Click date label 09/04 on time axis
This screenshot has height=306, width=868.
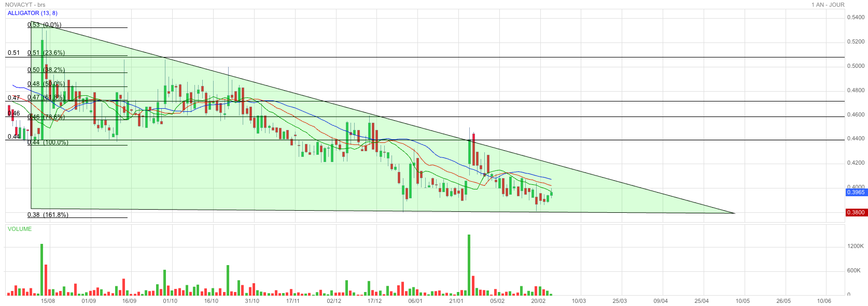661,301
